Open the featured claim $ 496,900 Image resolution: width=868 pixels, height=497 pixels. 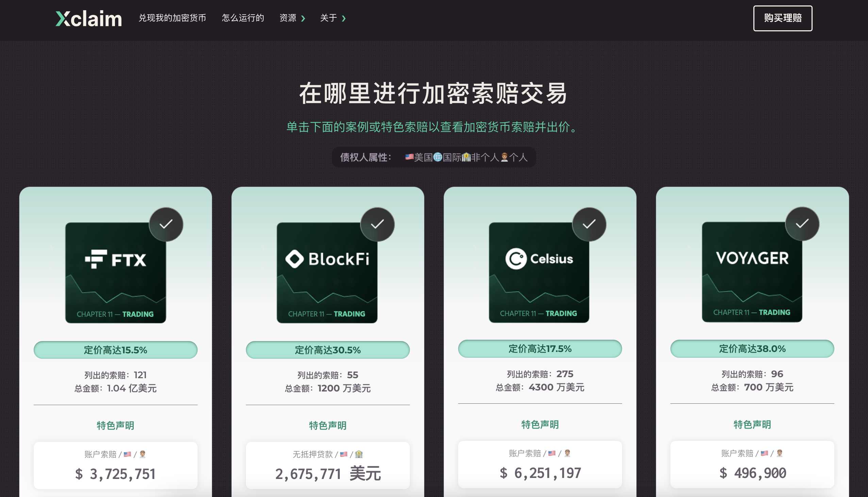pos(752,465)
